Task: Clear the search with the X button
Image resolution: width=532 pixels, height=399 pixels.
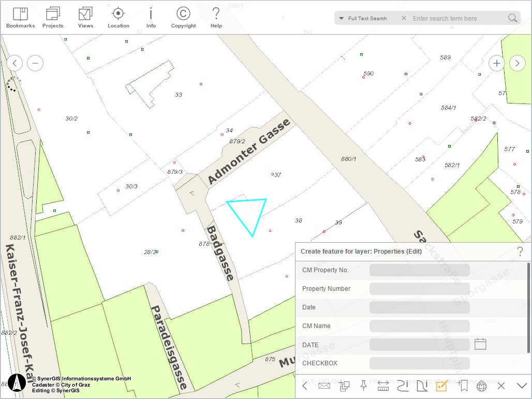Action: [x=403, y=18]
